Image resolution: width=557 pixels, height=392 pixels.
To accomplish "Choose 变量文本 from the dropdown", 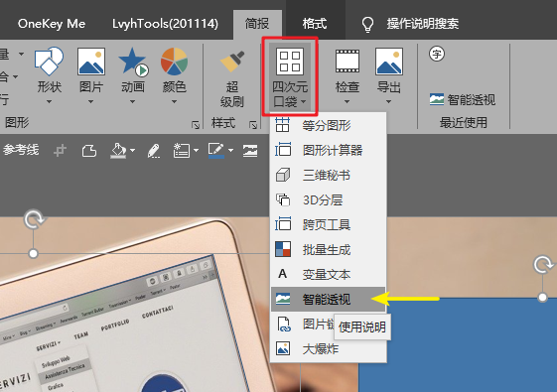I will [x=328, y=275].
